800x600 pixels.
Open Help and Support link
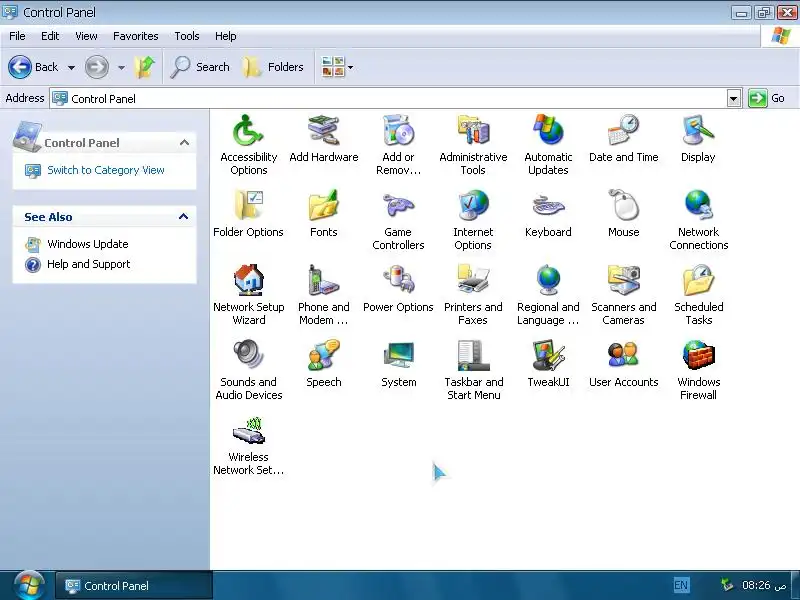coord(88,264)
